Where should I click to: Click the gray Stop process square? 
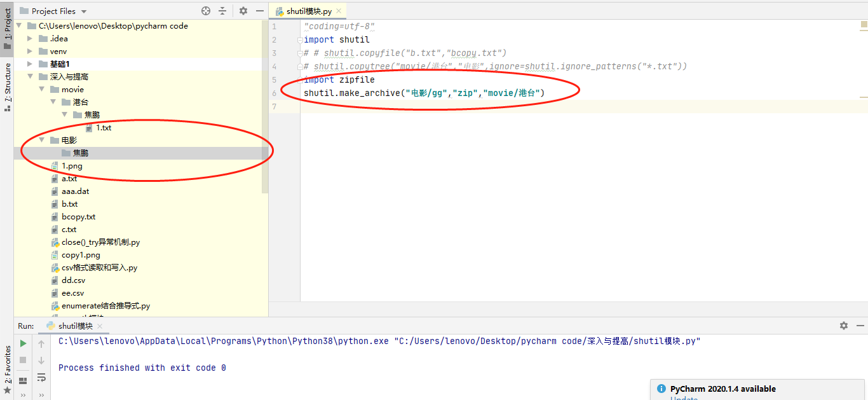point(23,360)
